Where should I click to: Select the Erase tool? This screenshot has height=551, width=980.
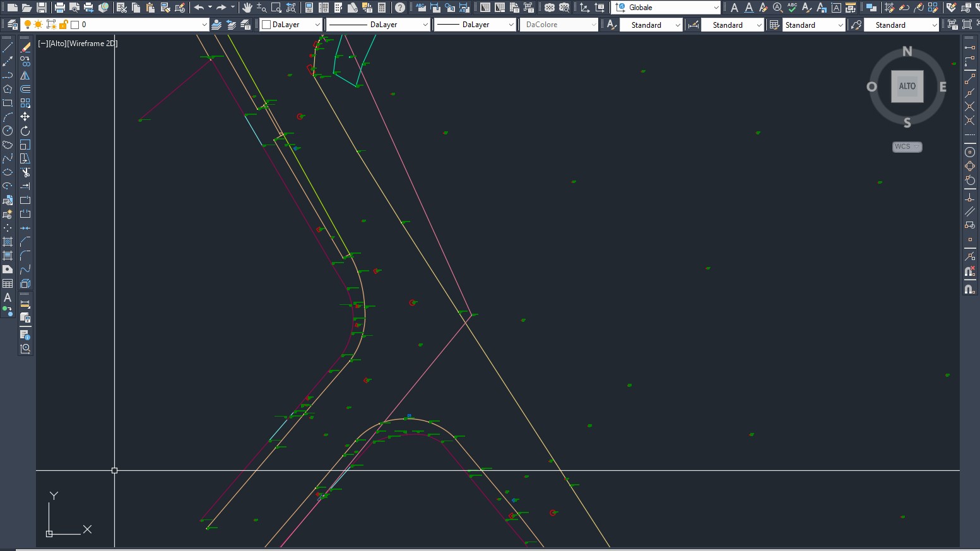[25, 48]
